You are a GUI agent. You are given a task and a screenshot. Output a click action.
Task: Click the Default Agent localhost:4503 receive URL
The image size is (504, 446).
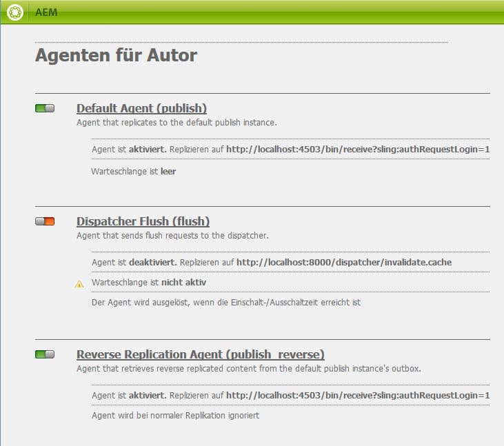tap(358, 149)
